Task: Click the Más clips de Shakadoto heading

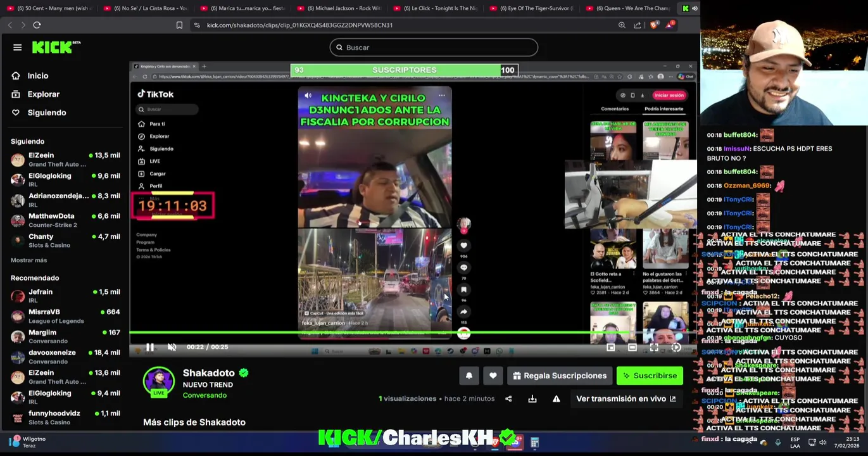Action: click(194, 422)
